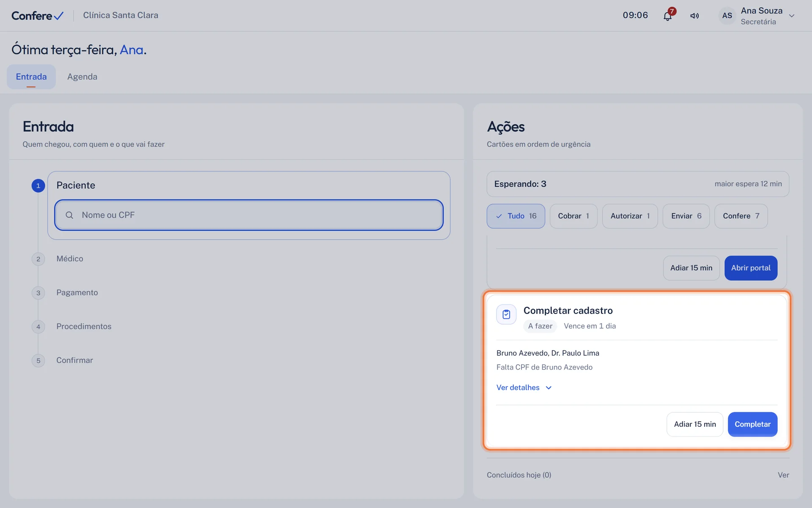Click the 09:06 clock

click(x=635, y=15)
